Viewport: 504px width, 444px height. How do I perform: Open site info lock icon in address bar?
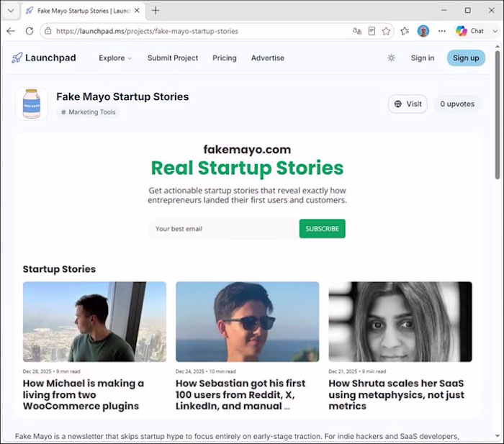(x=48, y=31)
